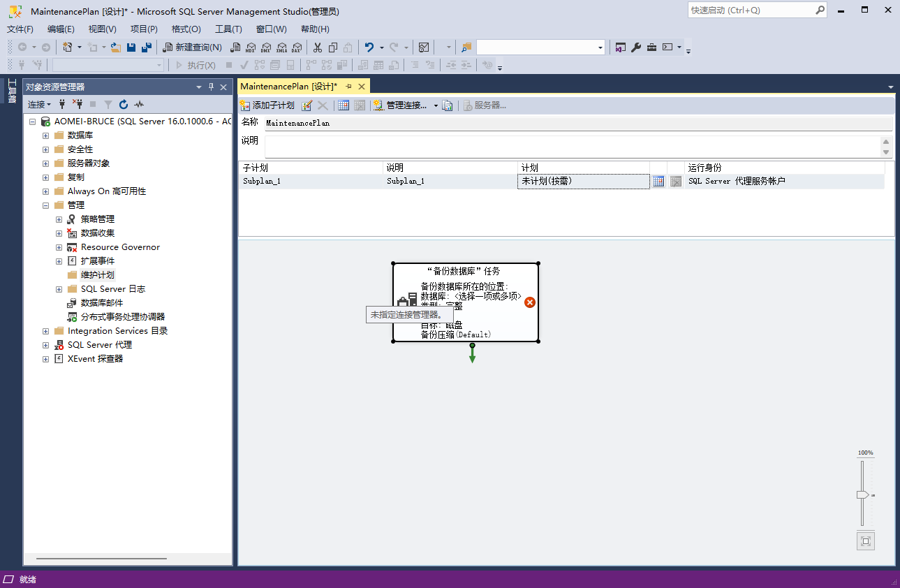Click the Connect Object Explorer plug icon
The width and height of the screenshot is (900, 588).
coord(62,104)
